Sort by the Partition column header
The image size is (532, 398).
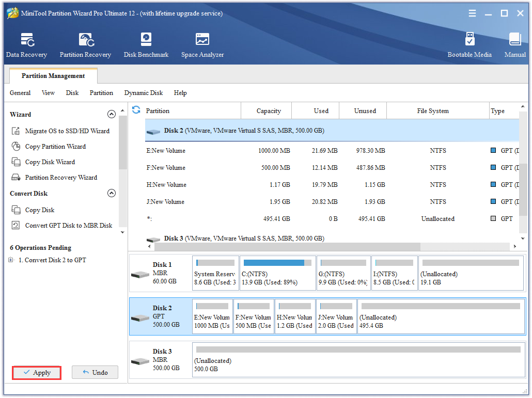pos(193,111)
